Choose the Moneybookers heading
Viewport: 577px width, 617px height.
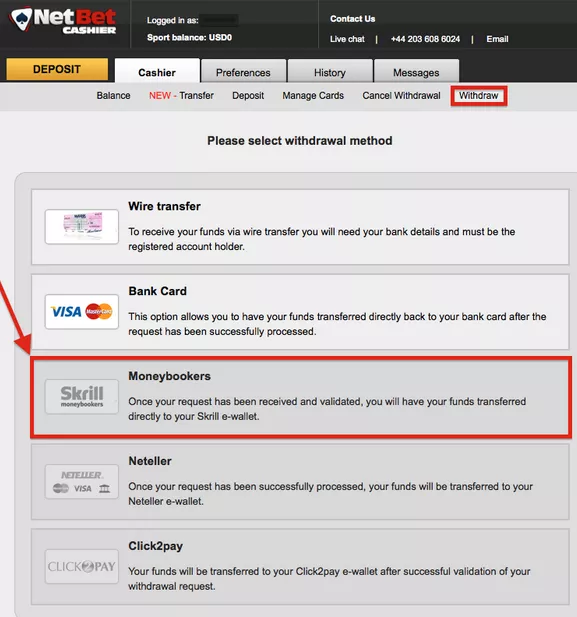(x=170, y=376)
